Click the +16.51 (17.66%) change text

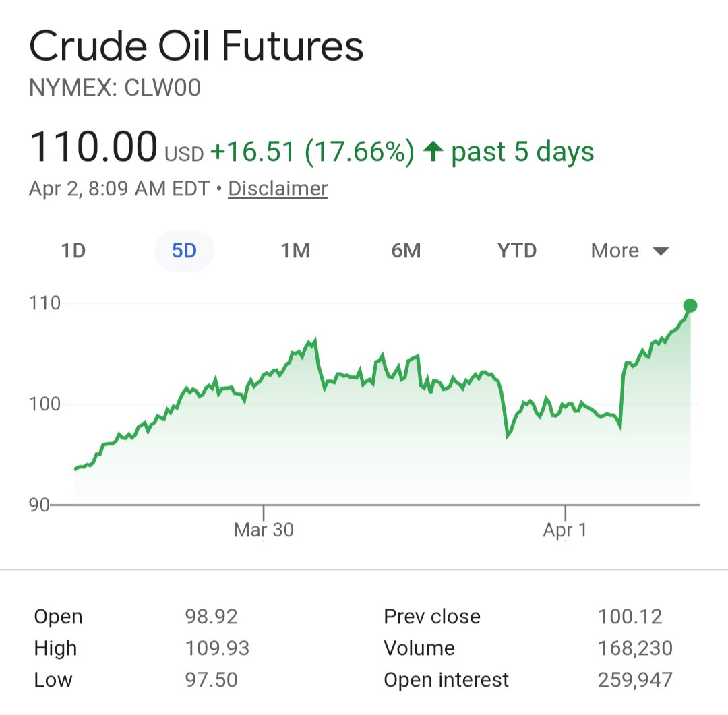click(x=312, y=152)
